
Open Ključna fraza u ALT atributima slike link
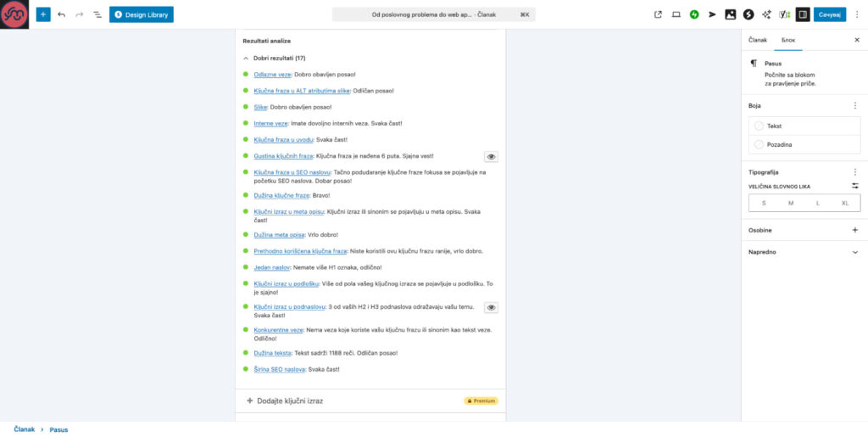click(303, 91)
